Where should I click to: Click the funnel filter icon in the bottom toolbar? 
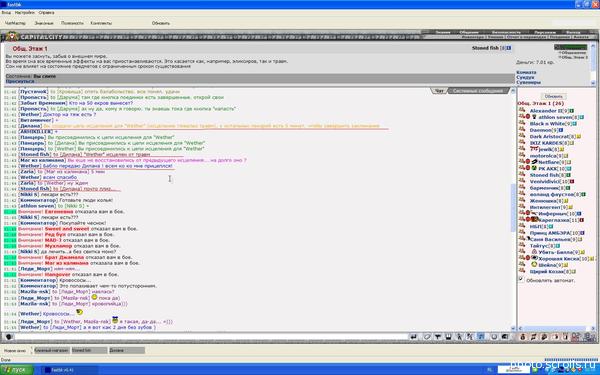[438, 337]
